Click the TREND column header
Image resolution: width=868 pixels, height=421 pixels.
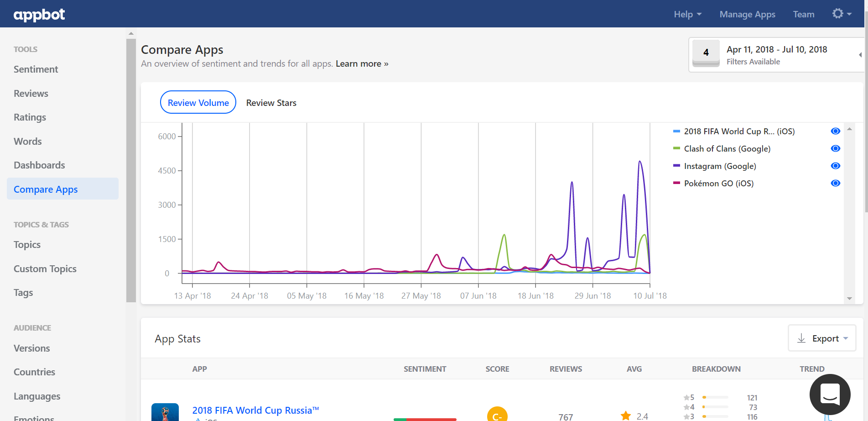(x=812, y=369)
